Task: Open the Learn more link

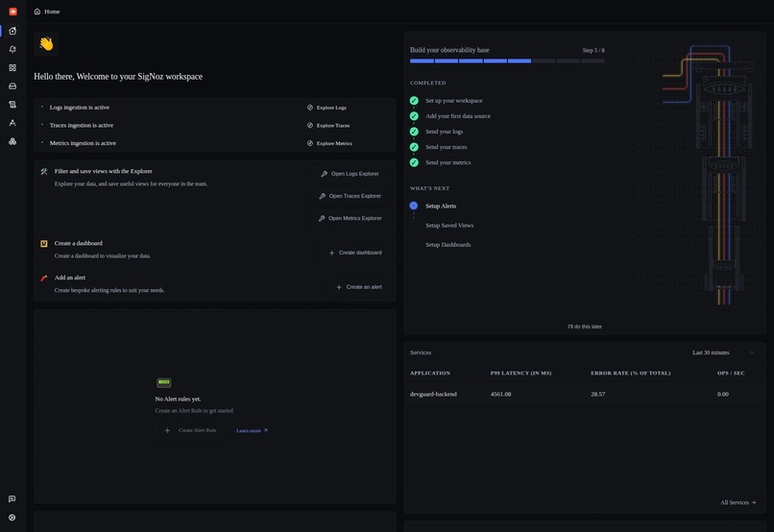Action: [x=252, y=431]
